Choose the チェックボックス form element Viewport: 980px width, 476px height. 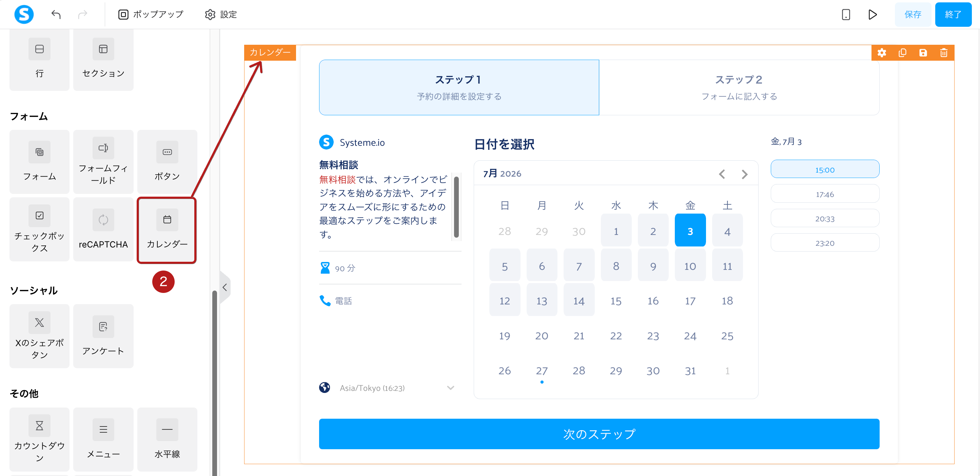(39, 230)
